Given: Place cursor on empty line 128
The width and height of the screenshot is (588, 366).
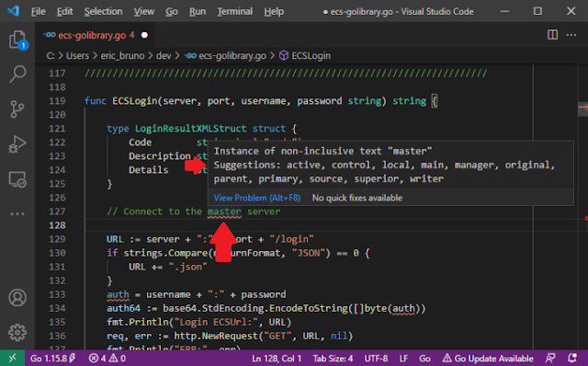Looking at the screenshot, I should tap(309, 225).
